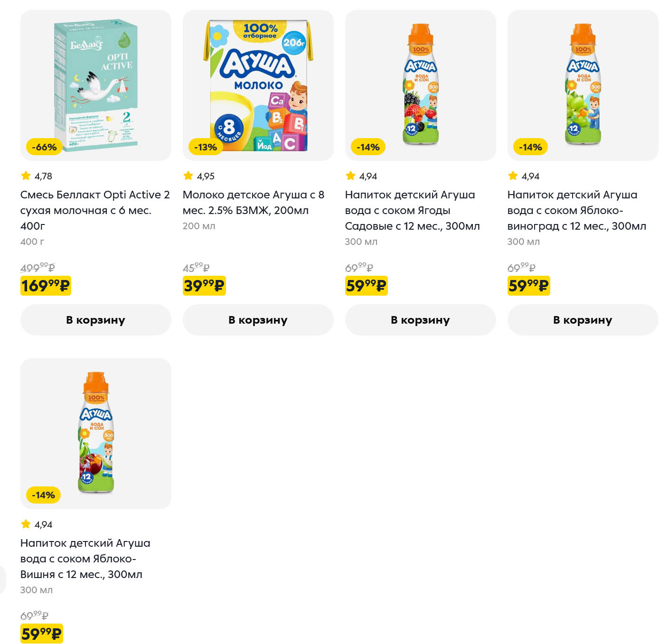Viewport: 668px width, 644px height.
Task: Open Напиток Агуша Яблоко-виноград title link
Action: click(576, 210)
